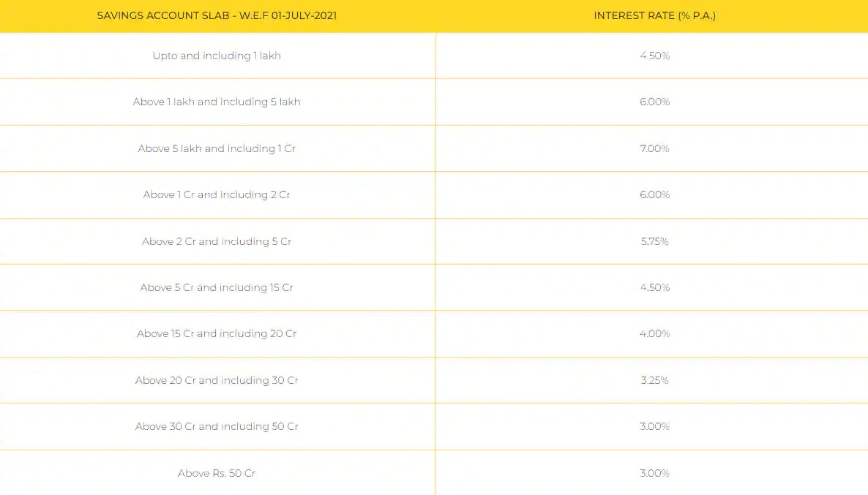The height and width of the screenshot is (495, 868).
Task: Click the 6.00% rate for 1-2 Cr slab
Action: tap(654, 194)
